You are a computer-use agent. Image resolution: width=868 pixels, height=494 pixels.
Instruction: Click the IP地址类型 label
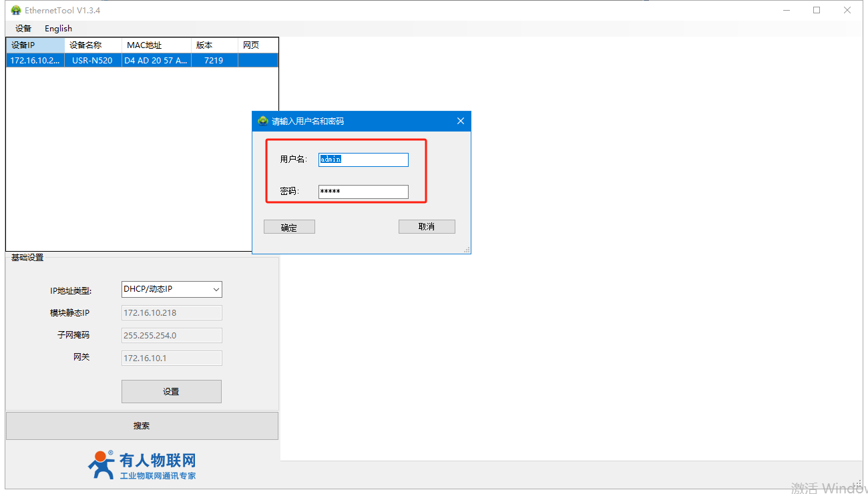tap(71, 290)
